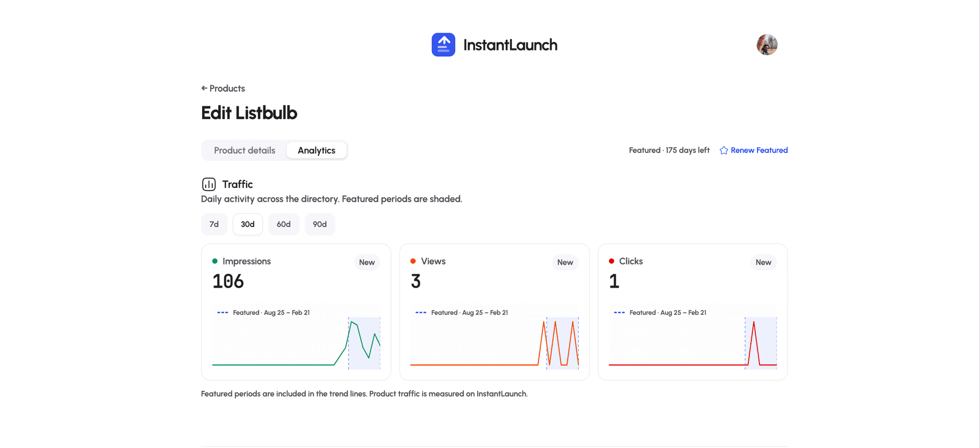Open the user profile avatar
The width and height of the screenshot is (980, 448).
pos(767,45)
